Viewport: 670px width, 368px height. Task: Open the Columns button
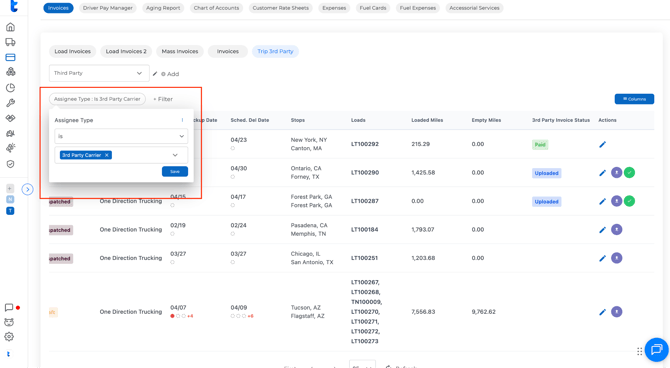click(634, 99)
